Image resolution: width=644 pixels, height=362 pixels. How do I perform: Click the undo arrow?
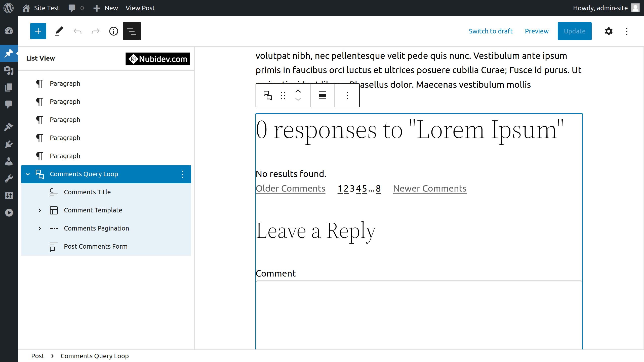[77, 31]
